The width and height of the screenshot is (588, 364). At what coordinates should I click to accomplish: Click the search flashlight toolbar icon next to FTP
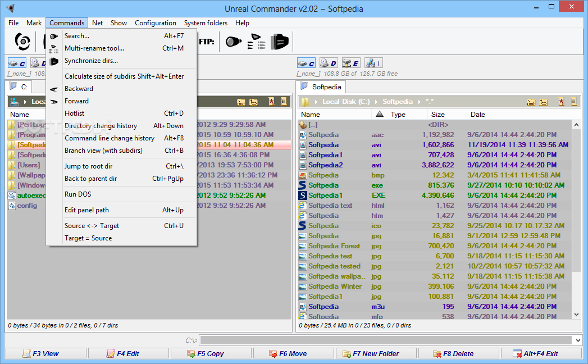tap(233, 41)
